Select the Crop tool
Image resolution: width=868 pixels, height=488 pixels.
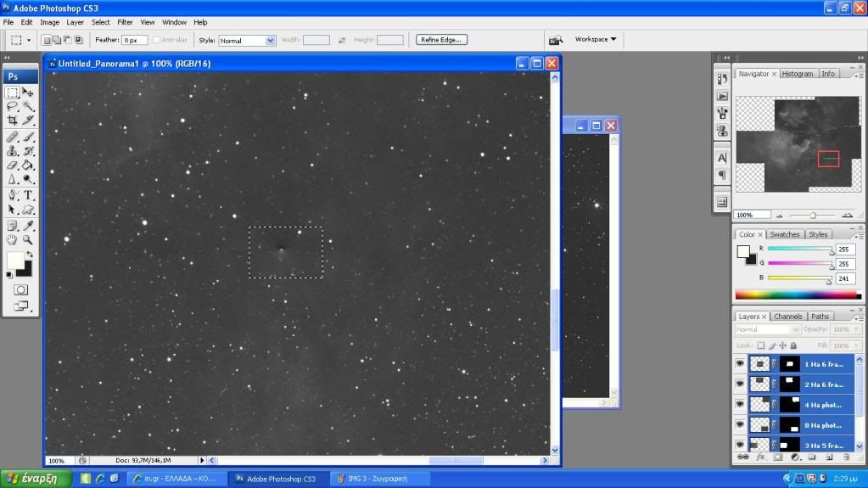[x=13, y=121]
